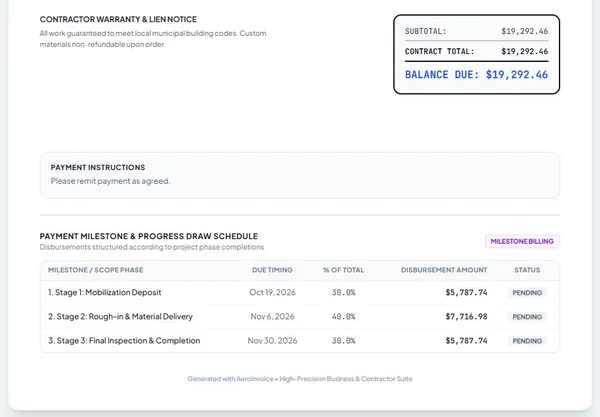Click the "PAYMENT INSTRUCTIONS" heading

pos(98,168)
